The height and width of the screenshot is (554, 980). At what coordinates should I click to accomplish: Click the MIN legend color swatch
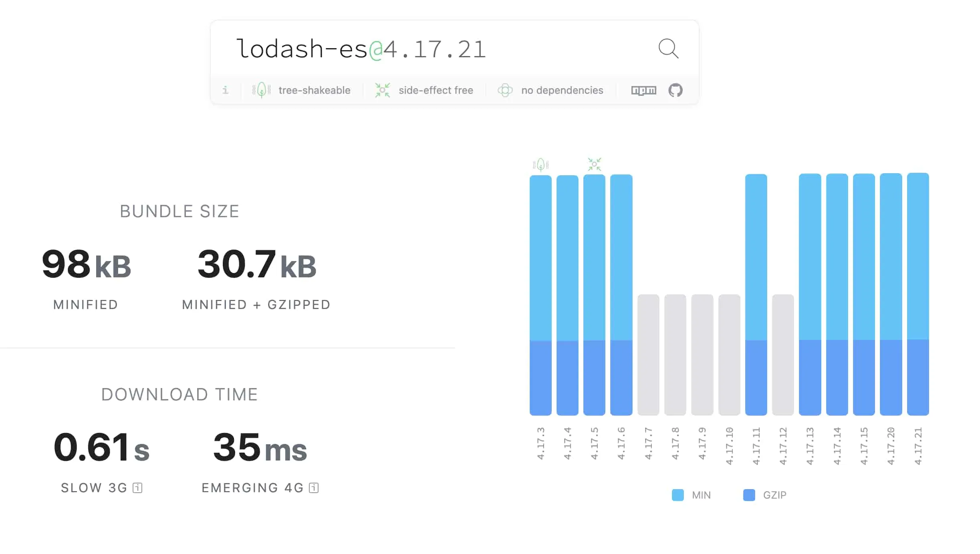[678, 495]
